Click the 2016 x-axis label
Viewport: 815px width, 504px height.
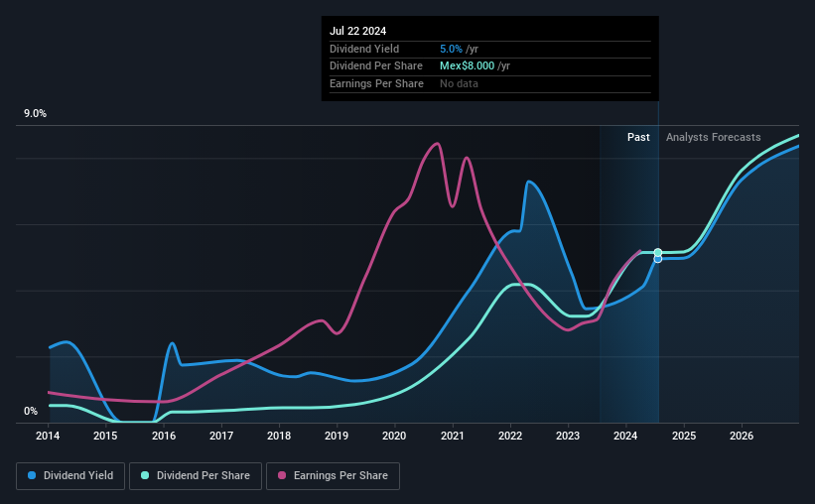coord(164,436)
